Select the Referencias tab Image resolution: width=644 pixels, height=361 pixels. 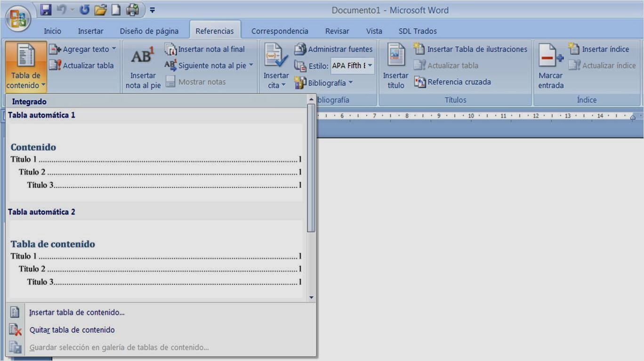(215, 31)
